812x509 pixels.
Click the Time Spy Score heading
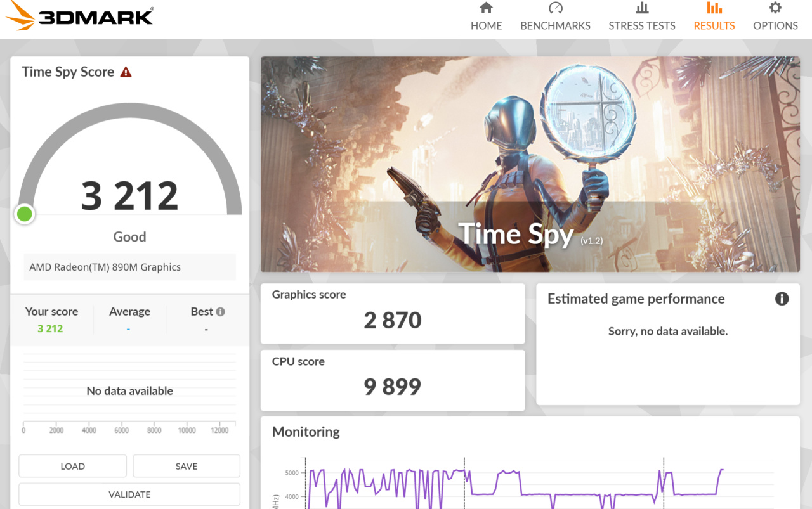[68, 72]
